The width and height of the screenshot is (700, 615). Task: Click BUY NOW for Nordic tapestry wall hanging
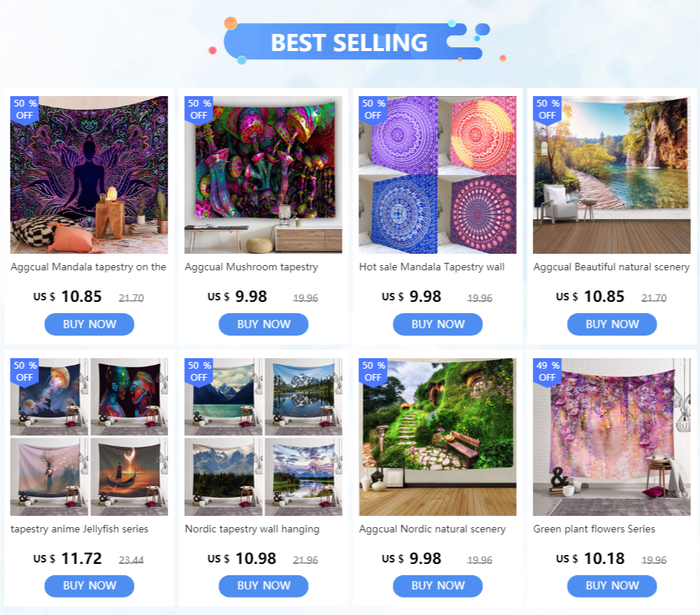click(x=264, y=586)
